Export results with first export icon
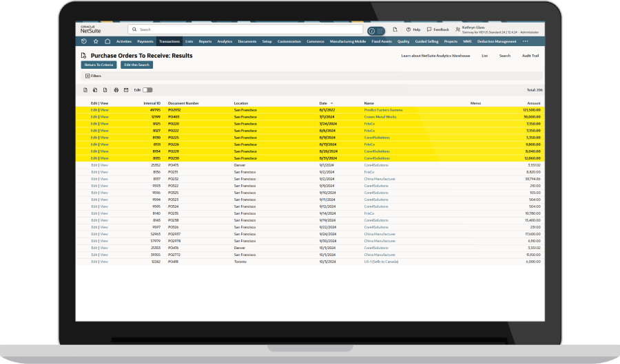This screenshot has width=620, height=364. point(85,90)
